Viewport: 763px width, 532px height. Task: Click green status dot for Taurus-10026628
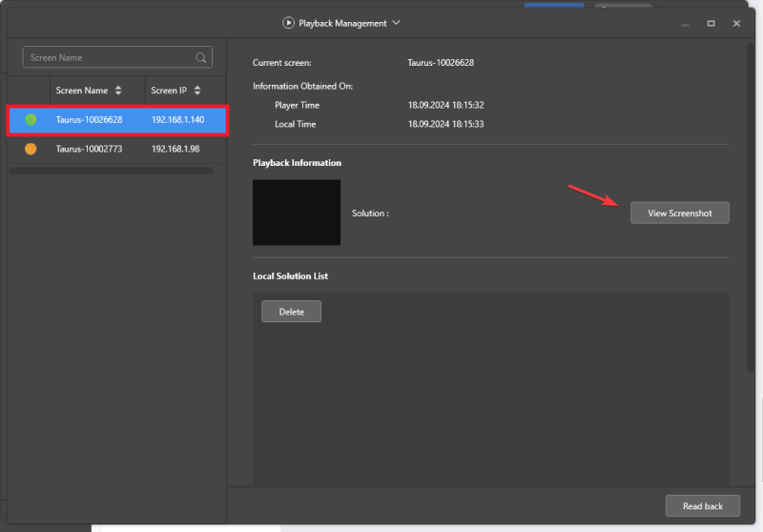(31, 120)
